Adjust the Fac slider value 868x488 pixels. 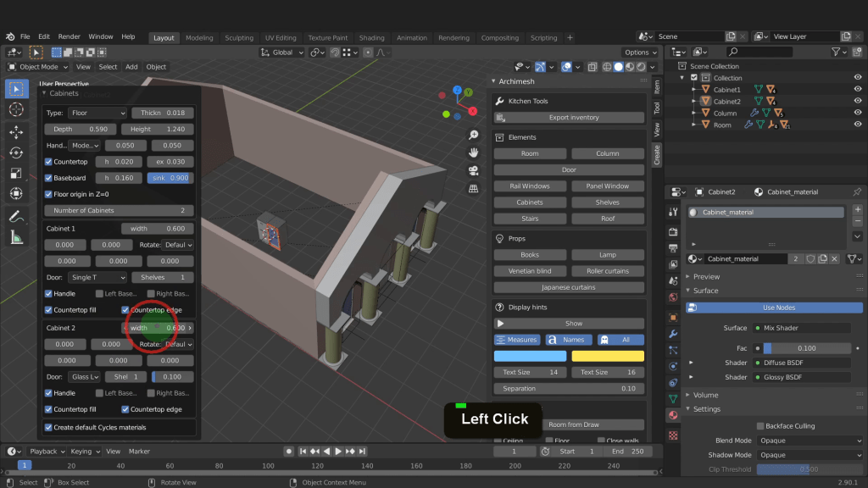coord(806,348)
